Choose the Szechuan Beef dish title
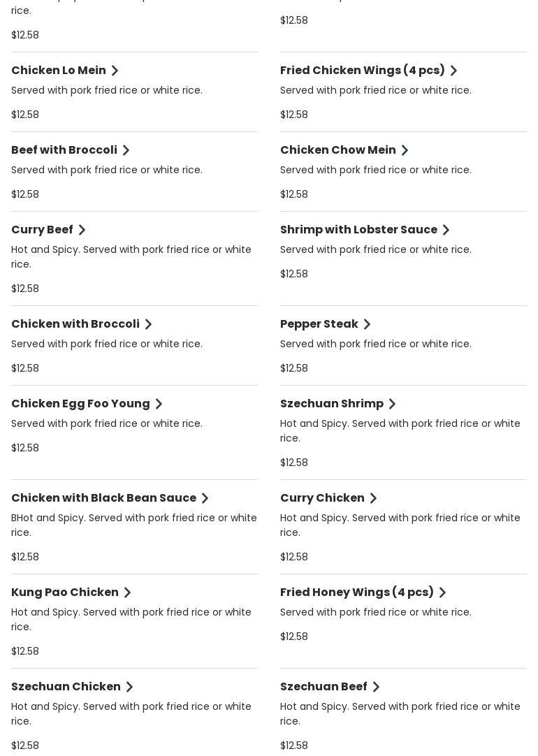538x756 pixels. point(323,687)
